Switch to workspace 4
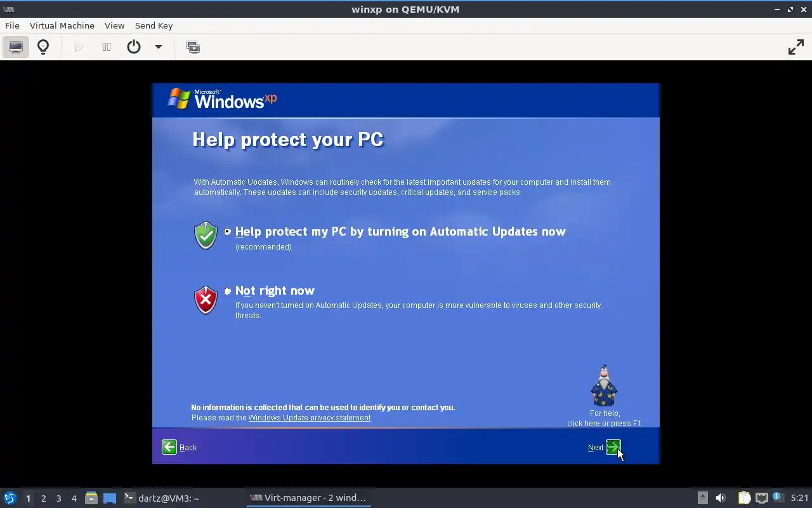Screen dimensions: 812x508 (74, 498)
